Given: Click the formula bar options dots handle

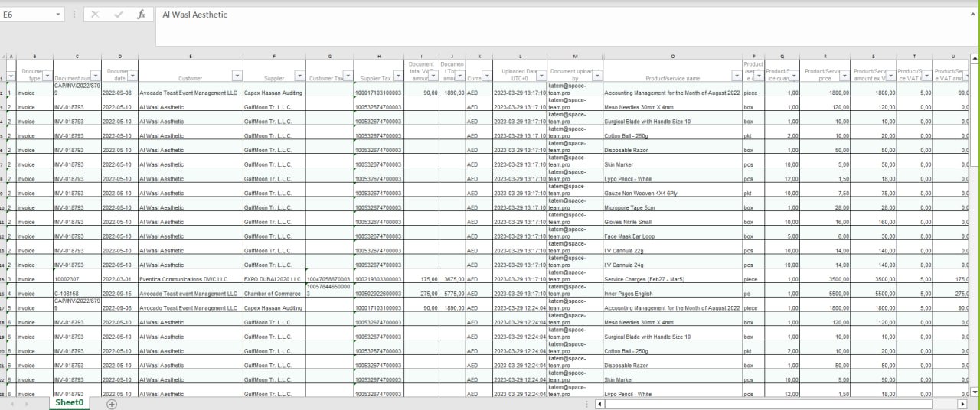Looking at the screenshot, I should point(73,15).
